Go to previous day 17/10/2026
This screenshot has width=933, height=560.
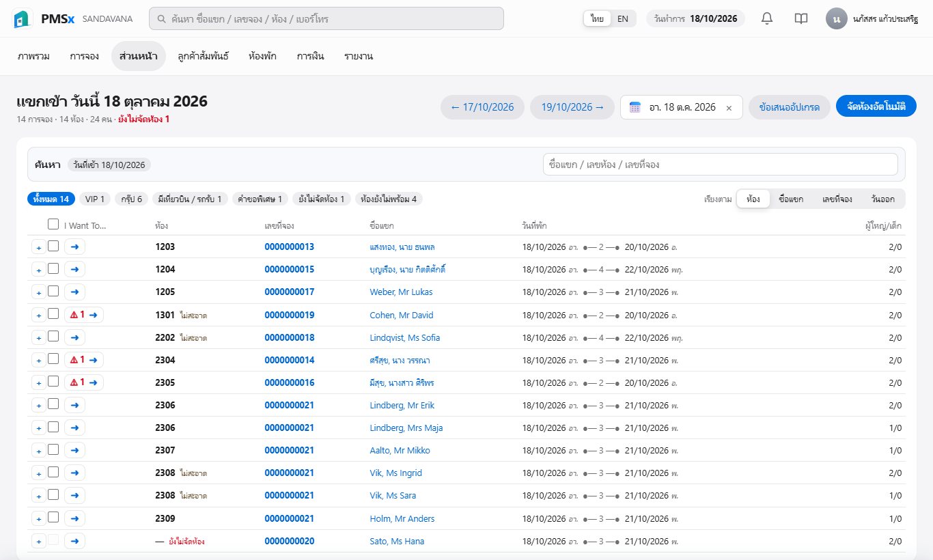pos(482,107)
